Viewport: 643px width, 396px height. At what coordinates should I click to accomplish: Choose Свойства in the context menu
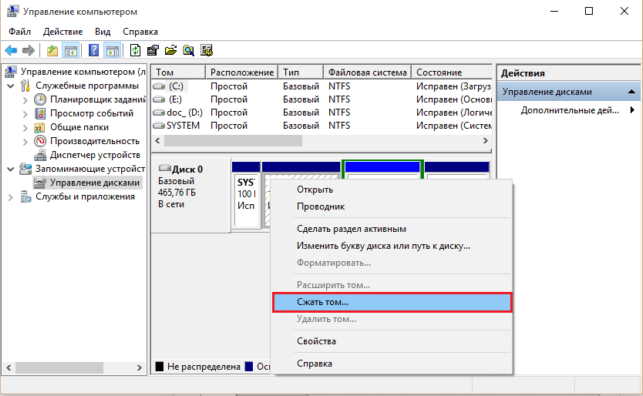pyautogui.click(x=392, y=341)
